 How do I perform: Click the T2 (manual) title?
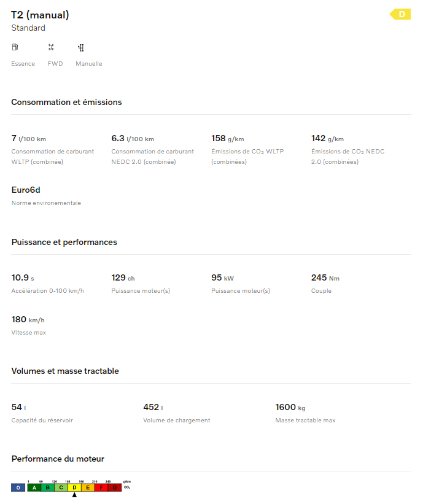click(40, 15)
